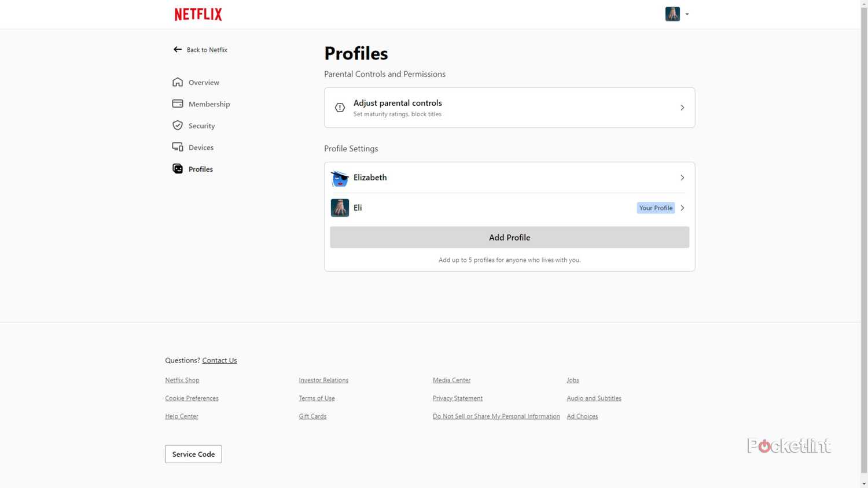868x488 pixels.
Task: Click the Devices screen icon
Action: coord(178,147)
